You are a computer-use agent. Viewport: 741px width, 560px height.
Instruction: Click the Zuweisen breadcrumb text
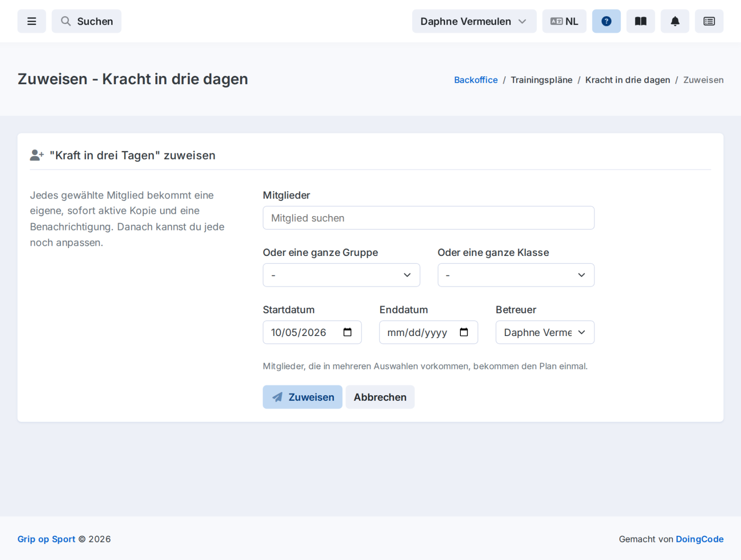[x=703, y=80]
